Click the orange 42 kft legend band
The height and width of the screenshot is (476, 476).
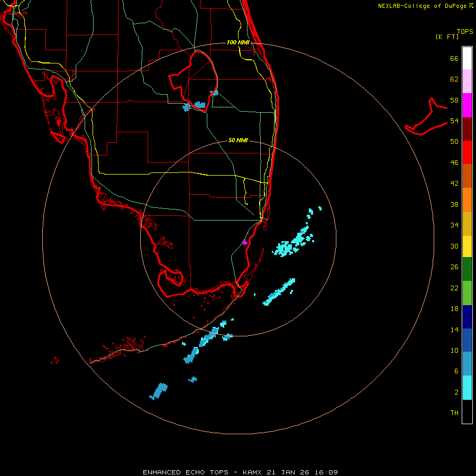[467, 200]
